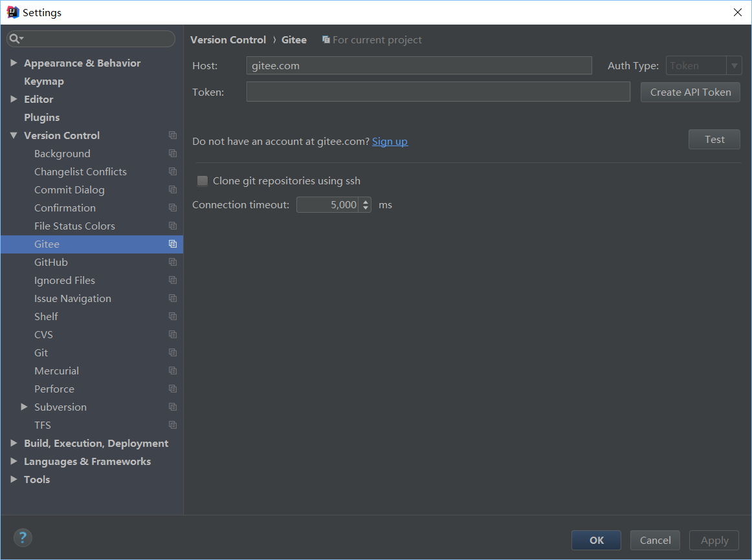Viewport: 752px width, 560px height.
Task: Click the project icon next to Subversion
Action: 173,407
